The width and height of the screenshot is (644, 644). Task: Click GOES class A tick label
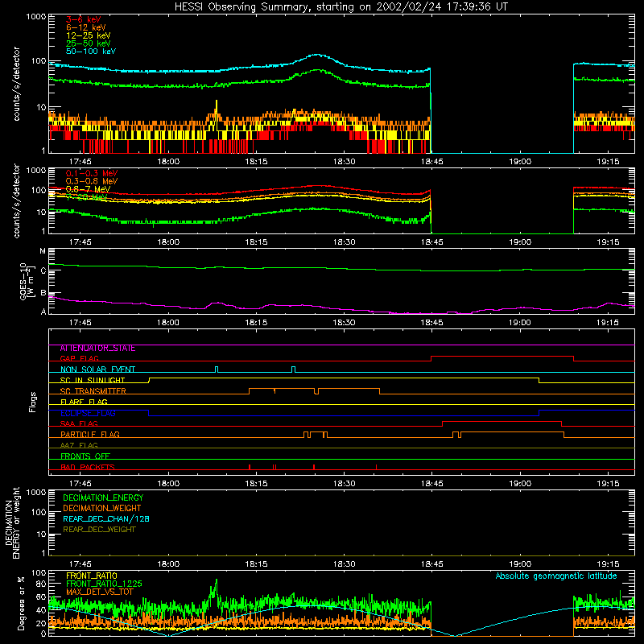43,312
